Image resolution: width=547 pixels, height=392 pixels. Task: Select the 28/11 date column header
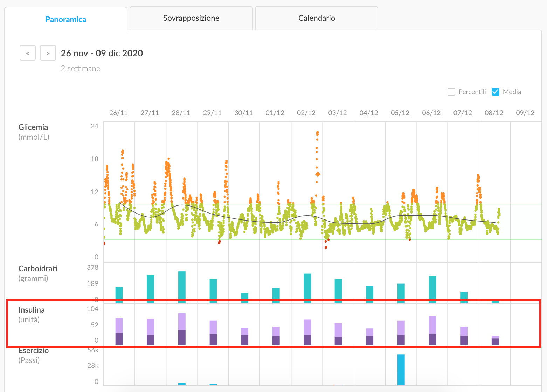pyautogui.click(x=181, y=113)
